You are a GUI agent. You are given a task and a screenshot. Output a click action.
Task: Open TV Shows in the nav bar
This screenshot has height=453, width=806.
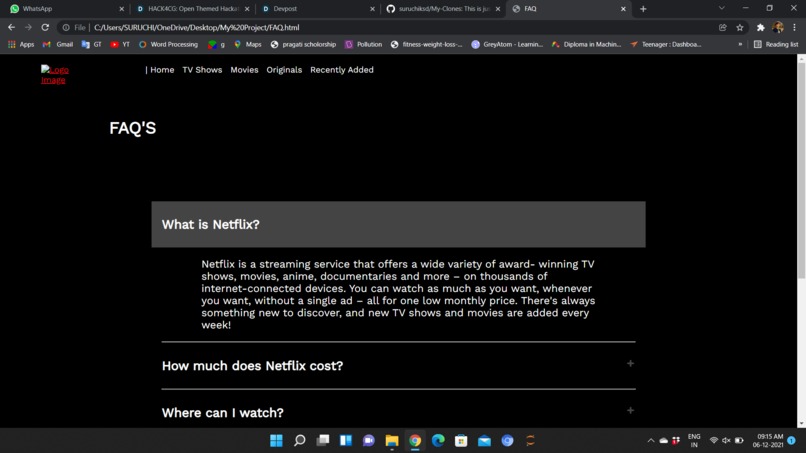coord(202,70)
